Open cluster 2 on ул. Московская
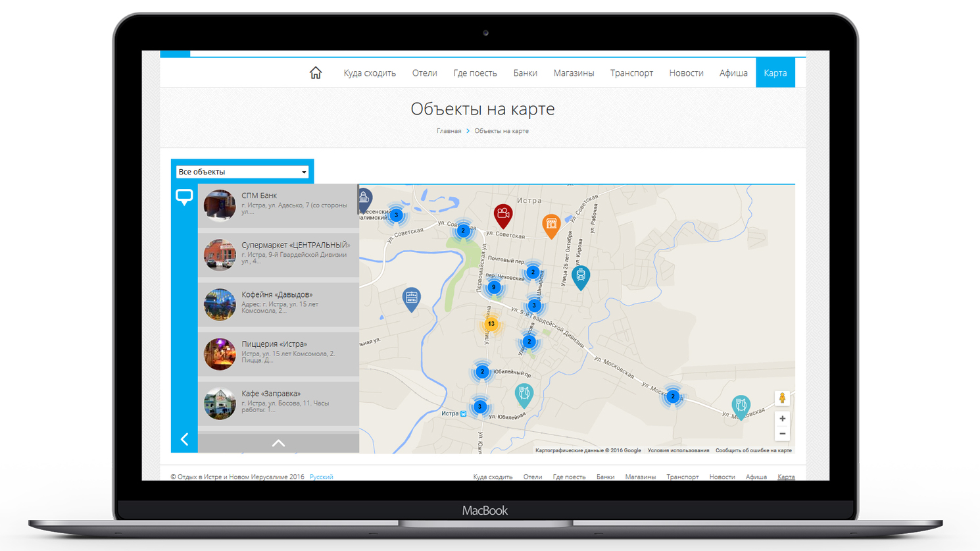The image size is (980, 551). coord(673,396)
